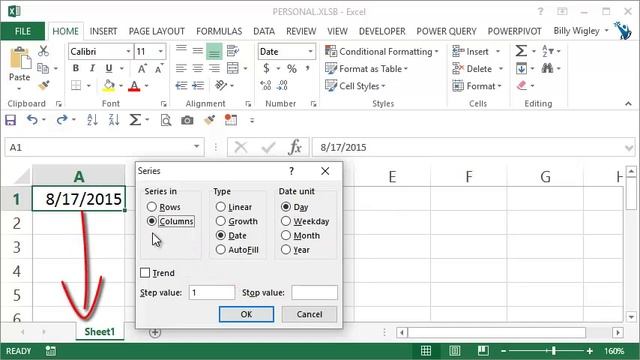Click Insert Function fx button
This screenshot has height=360, width=640.
tap(295, 147)
